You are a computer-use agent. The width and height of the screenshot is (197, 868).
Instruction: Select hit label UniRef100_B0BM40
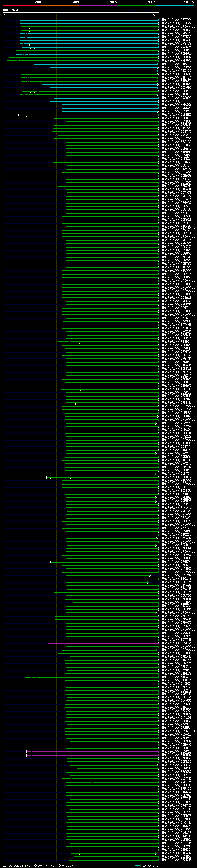point(176,416)
